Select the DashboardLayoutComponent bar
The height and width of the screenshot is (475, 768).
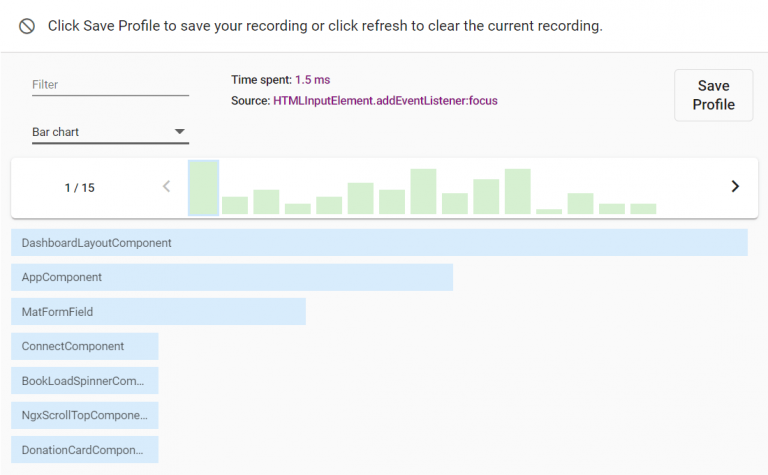(x=379, y=243)
